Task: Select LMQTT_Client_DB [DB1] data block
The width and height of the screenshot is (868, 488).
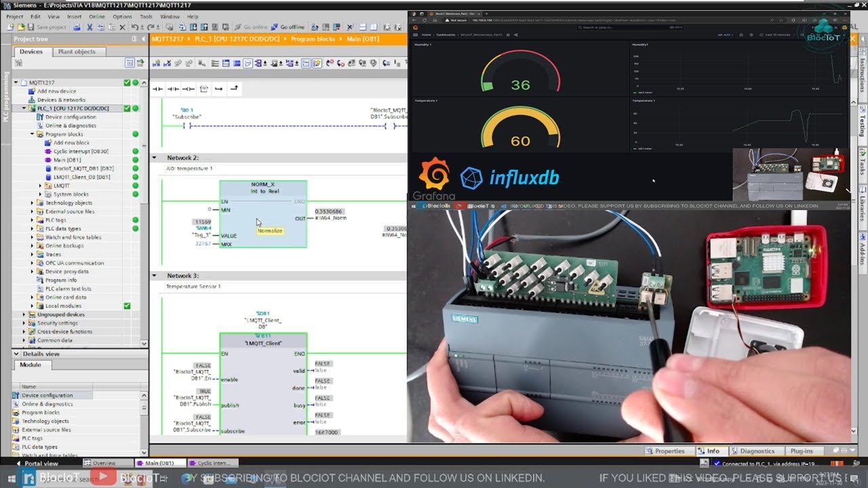Action: [81, 177]
